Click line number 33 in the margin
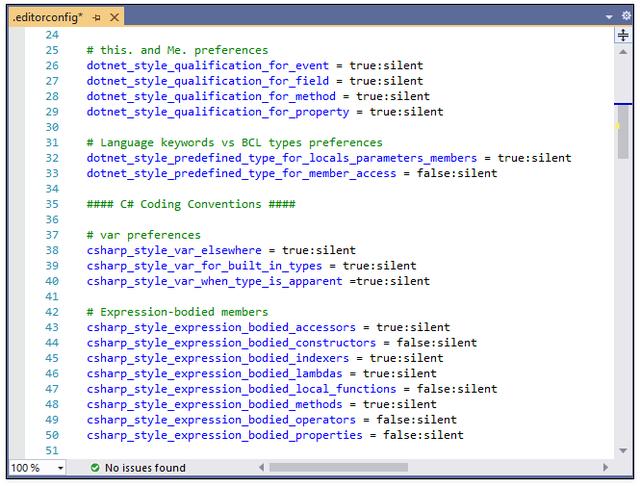640x487 pixels. coord(52,173)
